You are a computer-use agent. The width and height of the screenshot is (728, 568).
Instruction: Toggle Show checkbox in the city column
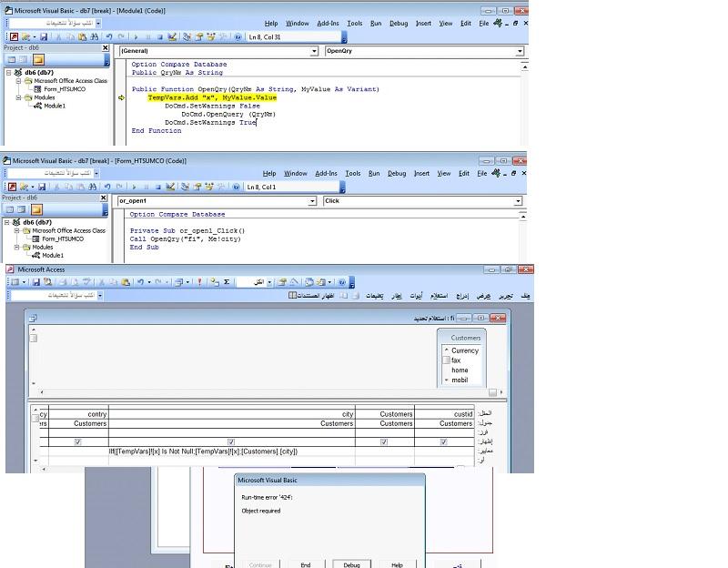tap(231, 442)
